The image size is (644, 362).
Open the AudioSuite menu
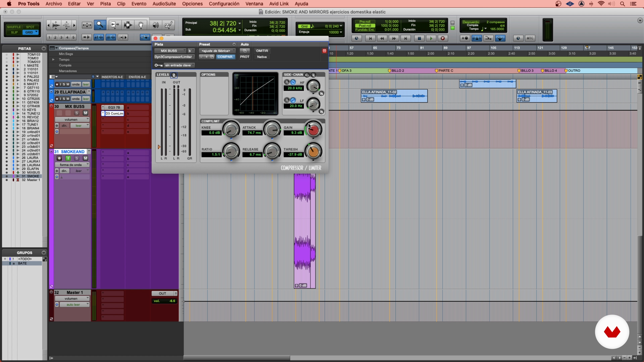164,4
